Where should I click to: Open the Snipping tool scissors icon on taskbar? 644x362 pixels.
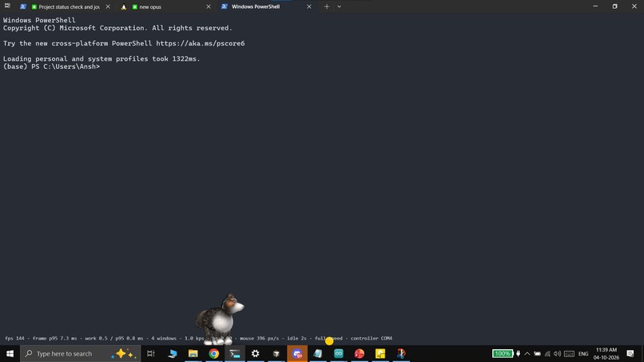pyautogui.click(x=401, y=353)
